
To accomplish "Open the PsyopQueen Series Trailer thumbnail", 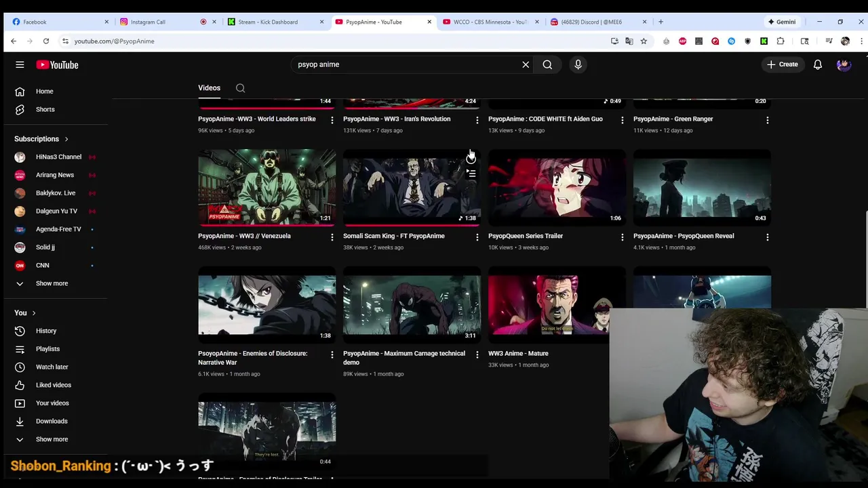I will click(x=557, y=187).
